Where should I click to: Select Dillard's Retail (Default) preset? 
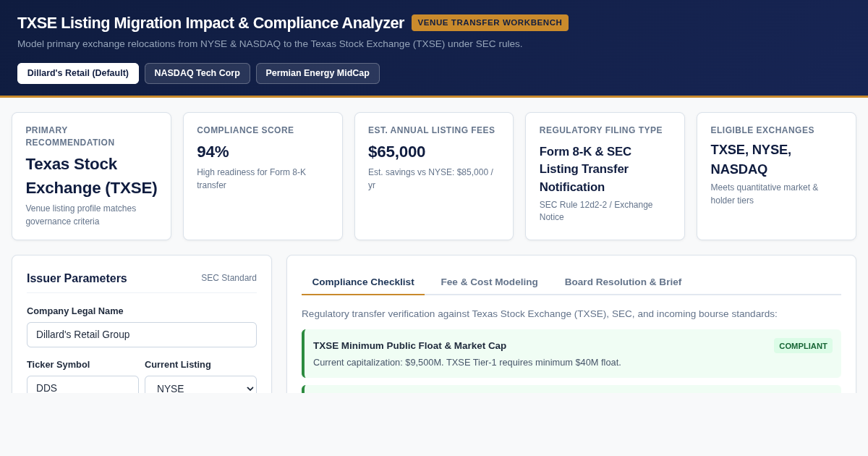tap(78, 73)
